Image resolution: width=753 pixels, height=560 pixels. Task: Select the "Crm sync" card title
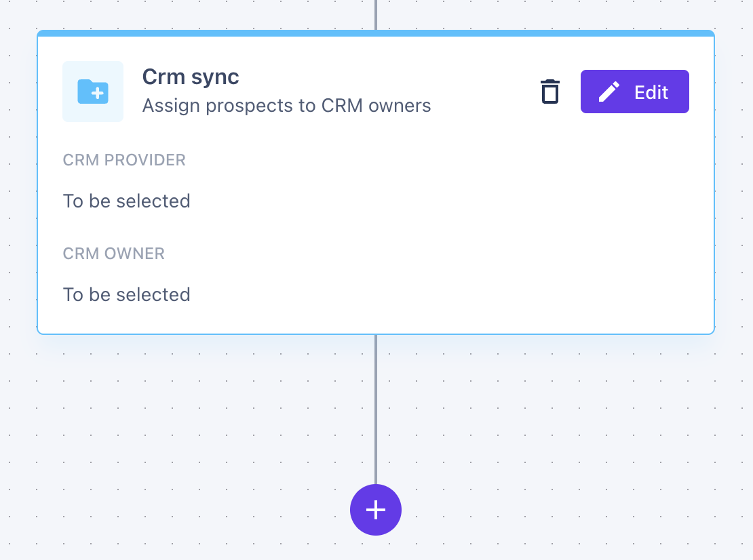click(x=191, y=77)
